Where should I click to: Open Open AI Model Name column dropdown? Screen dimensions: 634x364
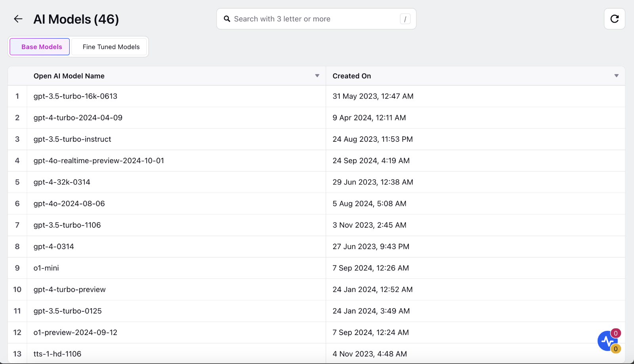tap(317, 76)
